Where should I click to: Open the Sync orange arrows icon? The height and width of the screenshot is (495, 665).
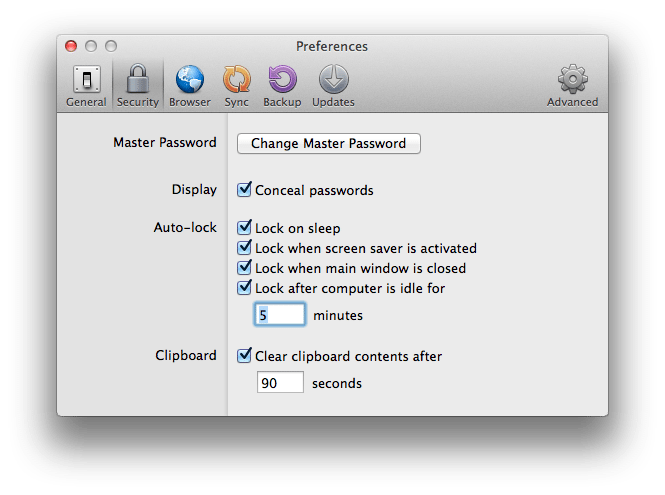[237, 79]
